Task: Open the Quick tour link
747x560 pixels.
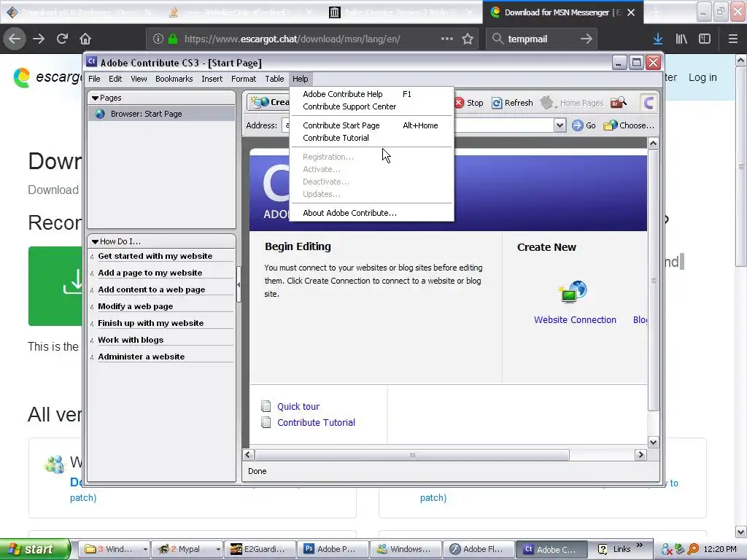Action: pyautogui.click(x=298, y=406)
